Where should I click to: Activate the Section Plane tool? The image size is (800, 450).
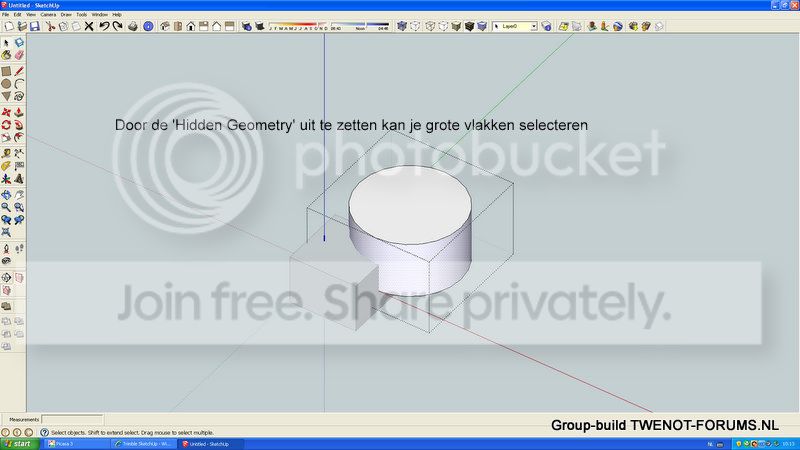point(6,278)
